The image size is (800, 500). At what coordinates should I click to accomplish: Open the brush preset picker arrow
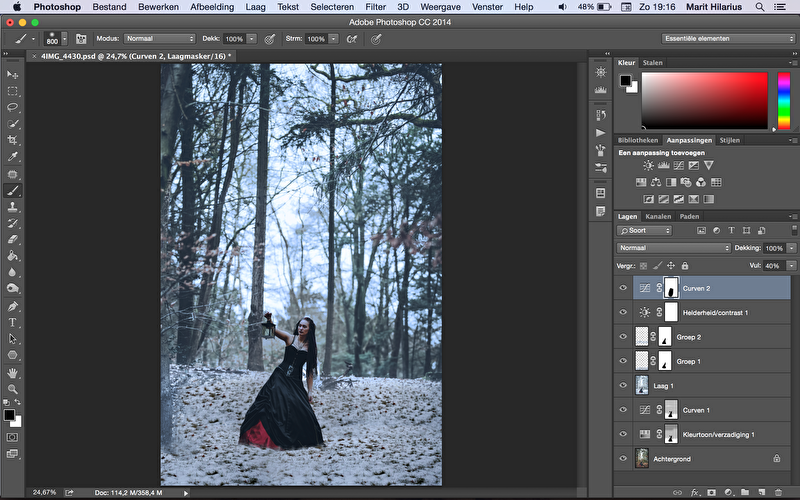[64, 39]
